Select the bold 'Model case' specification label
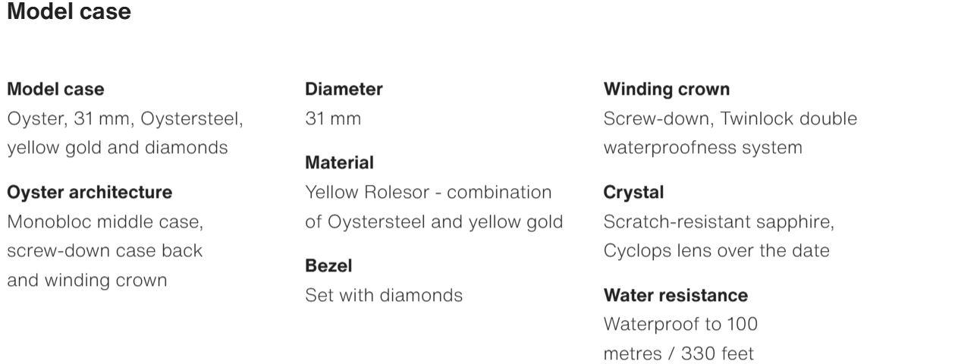This screenshot has height=364, width=980. (55, 89)
